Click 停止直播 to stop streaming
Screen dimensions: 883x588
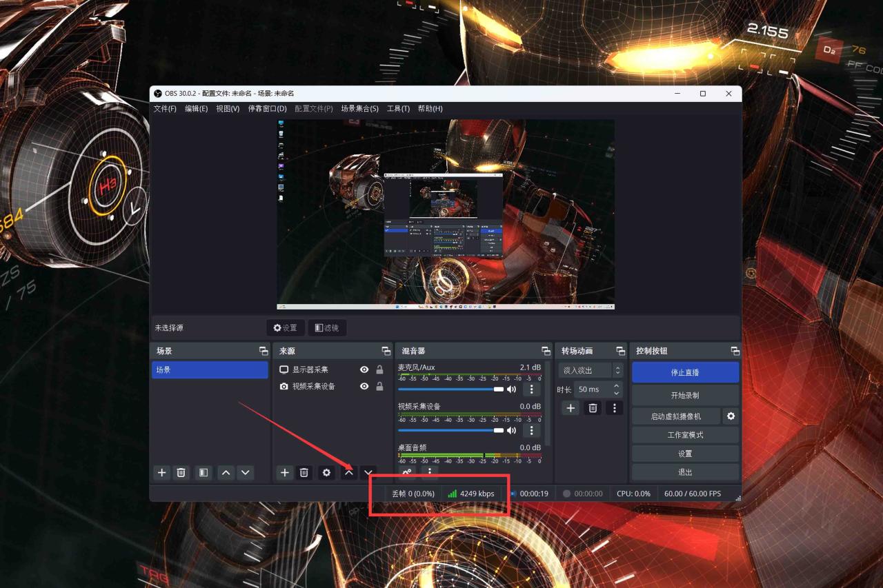tap(685, 372)
